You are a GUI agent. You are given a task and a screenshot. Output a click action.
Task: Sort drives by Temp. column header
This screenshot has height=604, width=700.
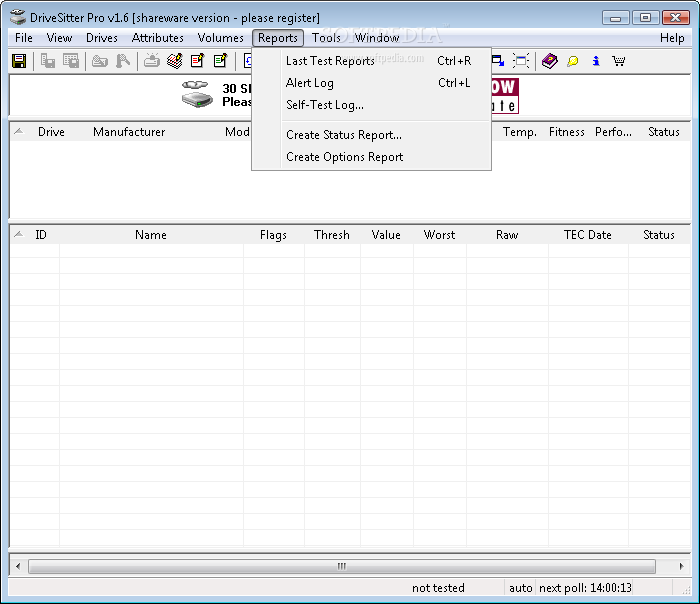pyautogui.click(x=520, y=132)
